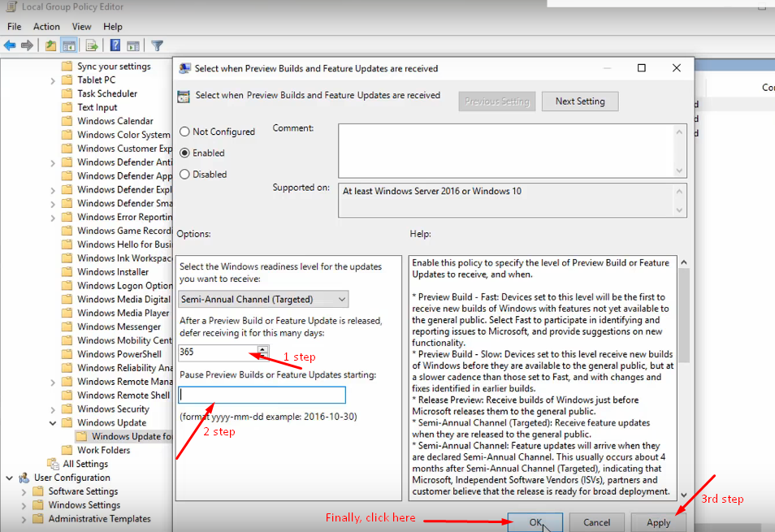Image resolution: width=775 pixels, height=532 pixels.
Task: Expand the Software Settings node
Action: point(24,491)
